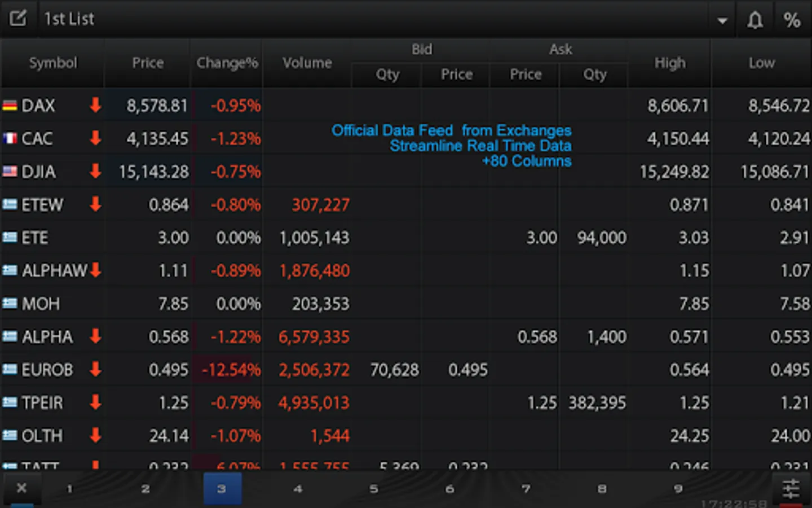This screenshot has width=812, height=508.
Task: Sort by the Price column header
Action: (148, 63)
